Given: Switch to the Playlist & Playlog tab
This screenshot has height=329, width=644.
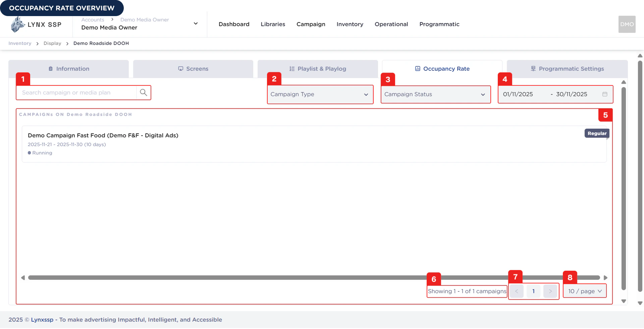Looking at the screenshot, I should point(318,69).
